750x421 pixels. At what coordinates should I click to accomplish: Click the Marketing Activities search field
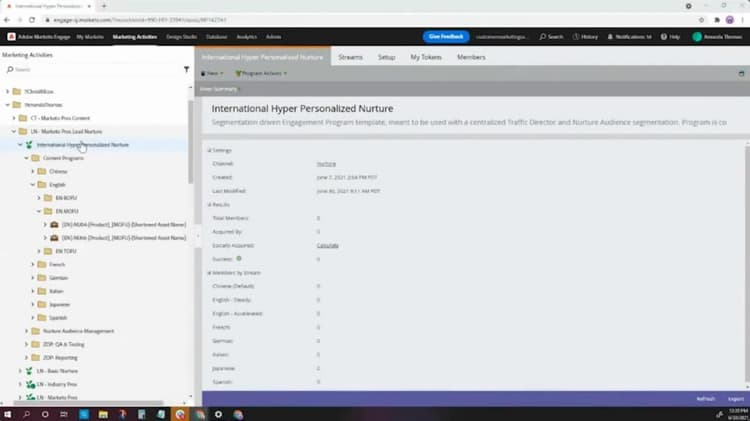pyautogui.click(x=93, y=69)
